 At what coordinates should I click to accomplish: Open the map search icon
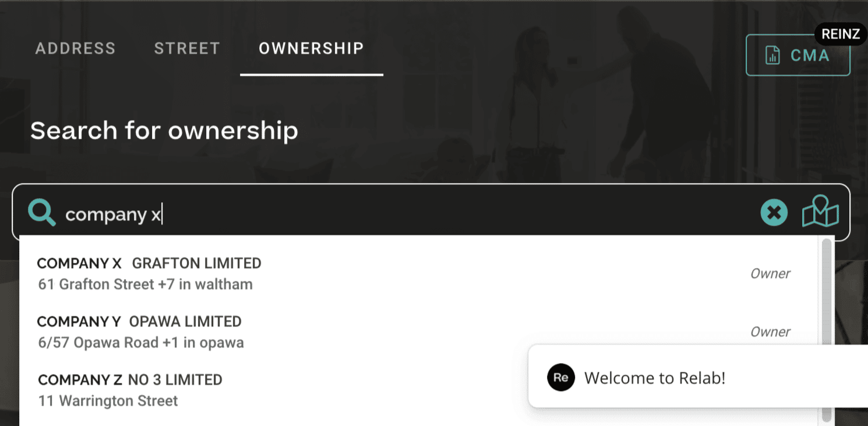coord(820,212)
